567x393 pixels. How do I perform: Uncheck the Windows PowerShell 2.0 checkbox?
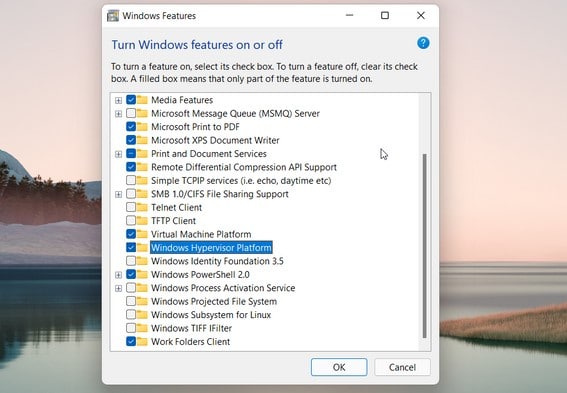[x=131, y=274]
